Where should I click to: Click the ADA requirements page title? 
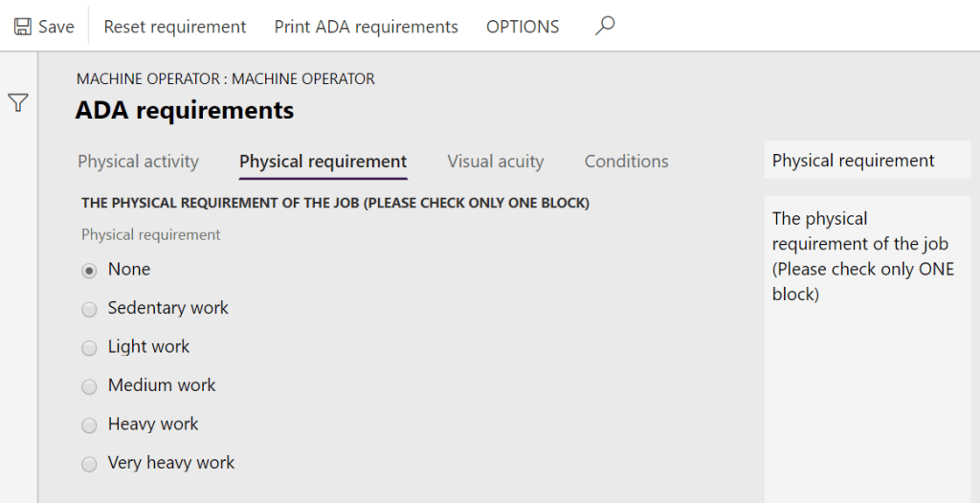[x=184, y=110]
